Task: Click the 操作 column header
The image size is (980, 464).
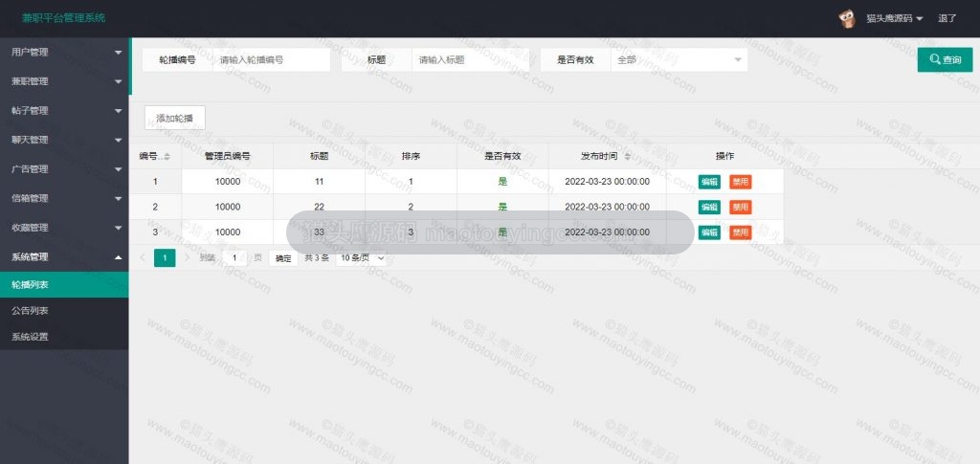Action: (x=725, y=156)
